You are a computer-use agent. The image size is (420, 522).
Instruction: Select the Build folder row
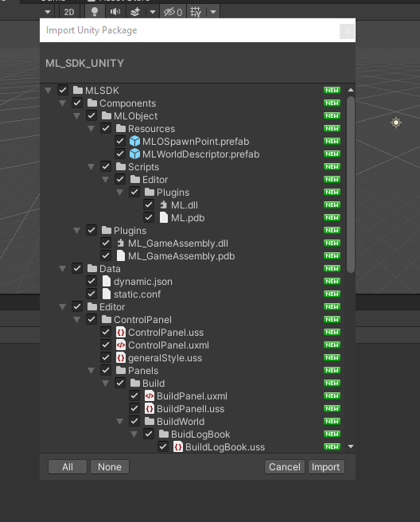click(x=192, y=383)
